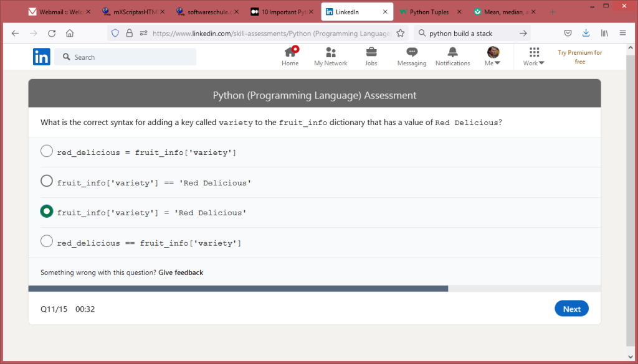Open Messaging chat icon
Viewport: 638px width, 364px height.
411,53
